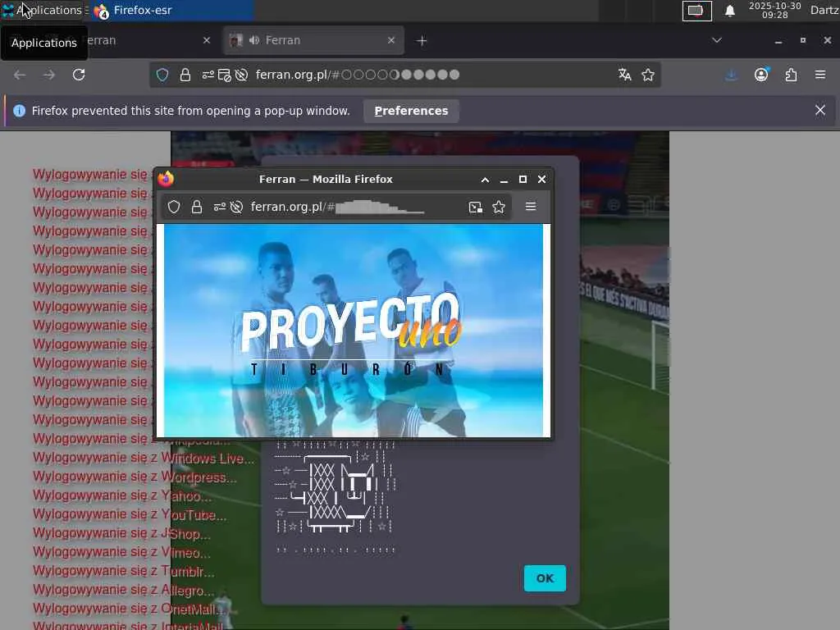This screenshot has width=840, height=630.
Task: Click 'Wylogowywanie się z Vimeo...' text
Action: click(121, 552)
